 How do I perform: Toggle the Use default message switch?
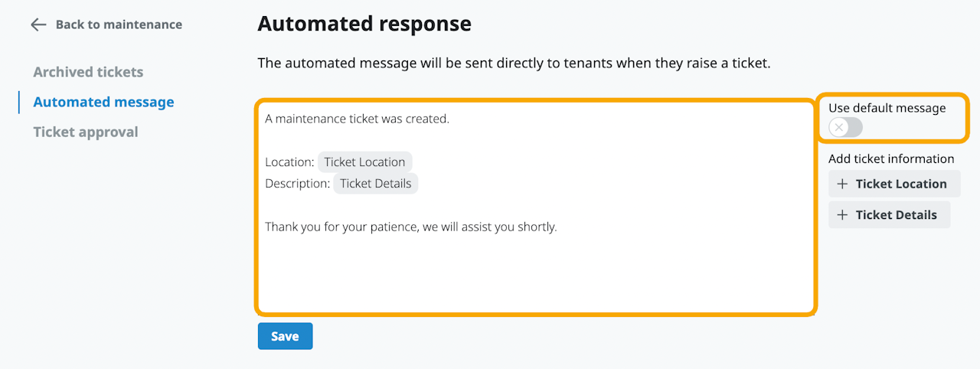(845, 127)
